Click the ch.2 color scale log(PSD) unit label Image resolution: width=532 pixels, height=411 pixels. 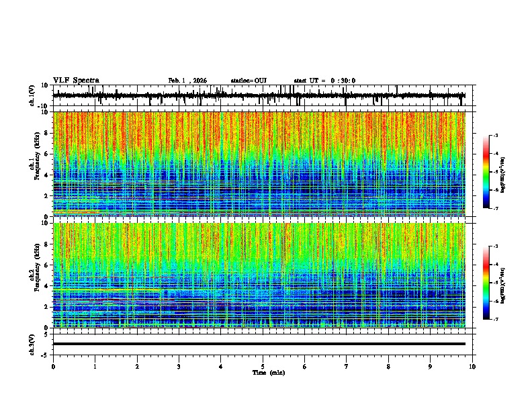503,285
